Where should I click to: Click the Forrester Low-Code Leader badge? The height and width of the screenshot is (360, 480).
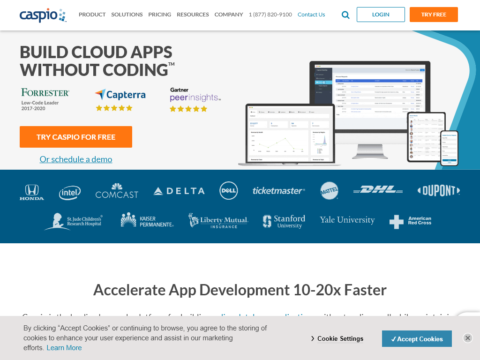[45, 99]
